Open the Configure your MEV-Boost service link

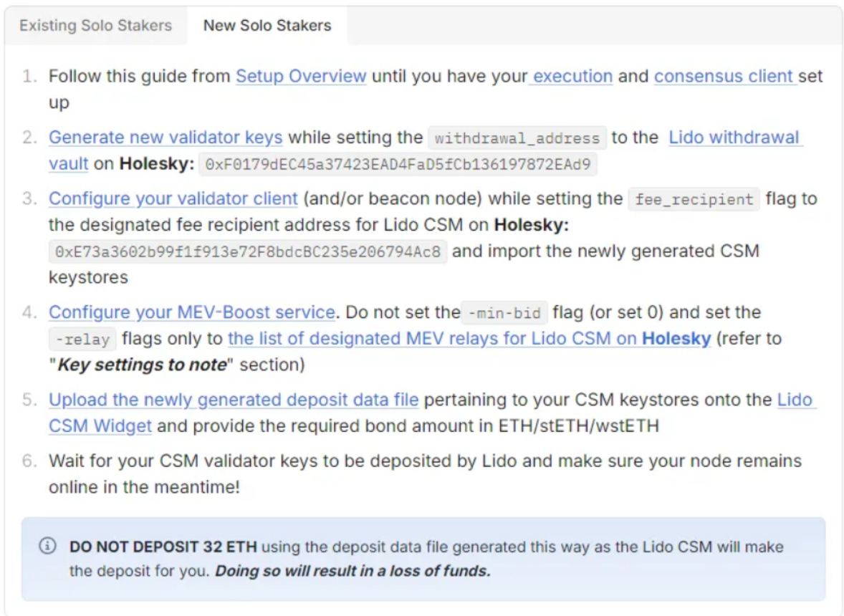[191, 312]
